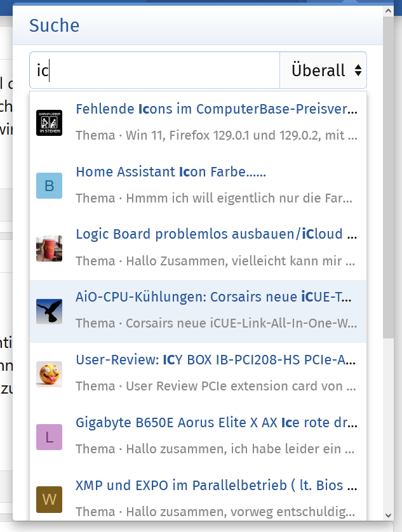
Task: Click snippet 'Hallo zusammen, vorweg entschuldig...'
Action: tap(241, 512)
